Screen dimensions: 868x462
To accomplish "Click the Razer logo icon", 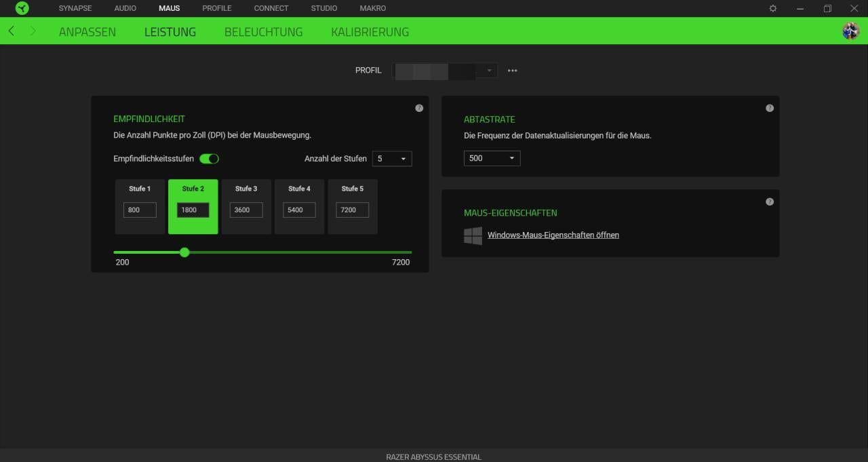I will (22, 8).
